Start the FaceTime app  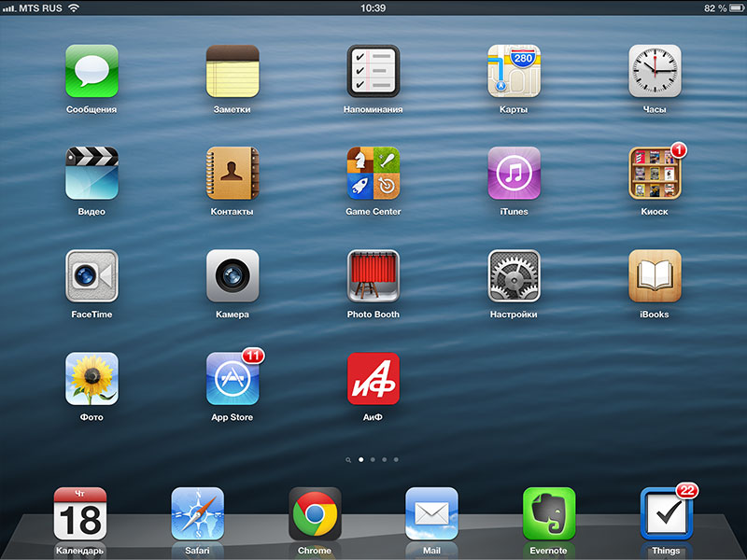click(x=92, y=276)
